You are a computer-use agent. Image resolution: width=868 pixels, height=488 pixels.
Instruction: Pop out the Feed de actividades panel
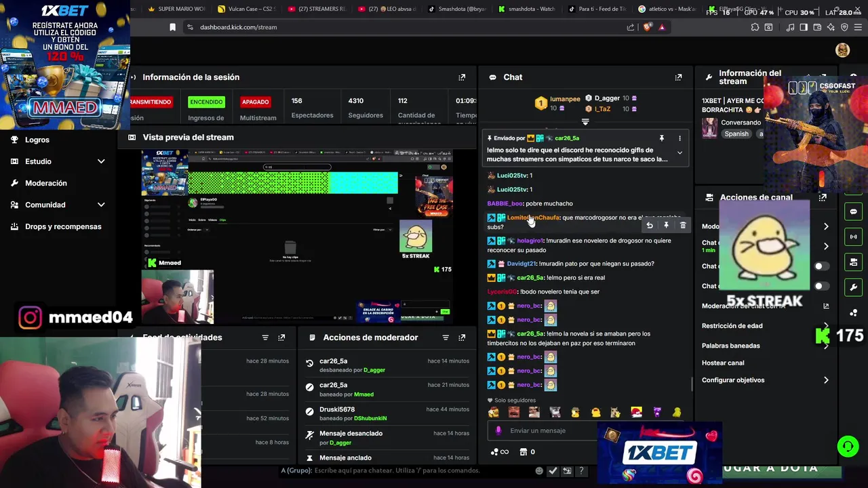281,338
